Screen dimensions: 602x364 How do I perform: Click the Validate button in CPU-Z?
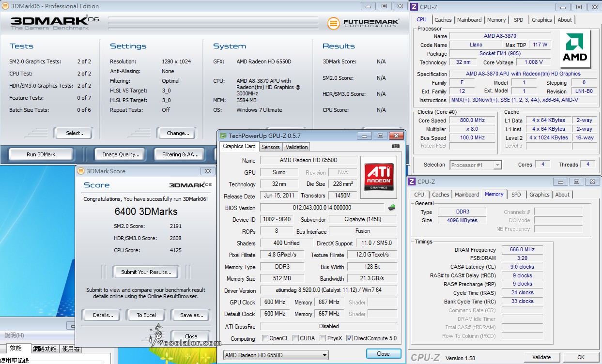(541, 357)
